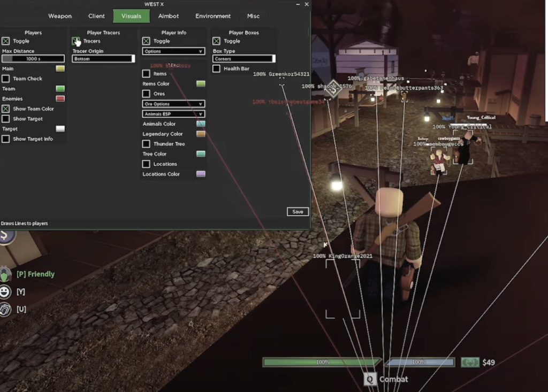
Task: Click the dollar shop icon
Action: pos(6,235)
